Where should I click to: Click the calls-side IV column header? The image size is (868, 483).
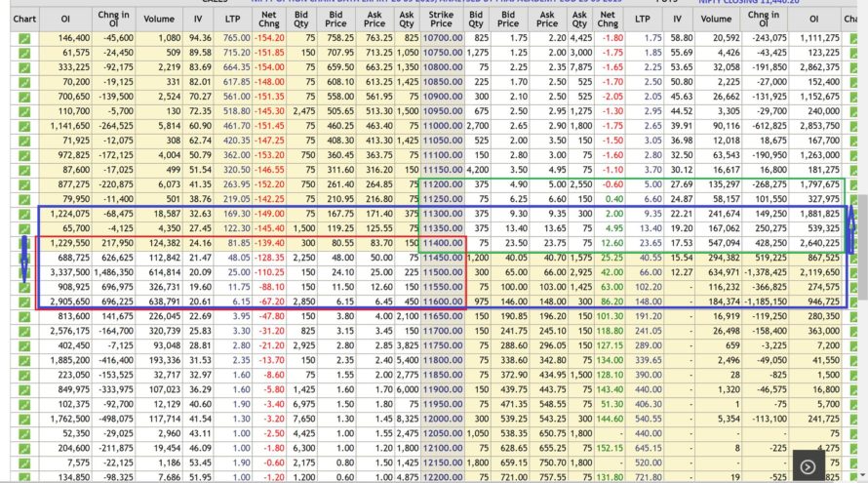pos(198,19)
